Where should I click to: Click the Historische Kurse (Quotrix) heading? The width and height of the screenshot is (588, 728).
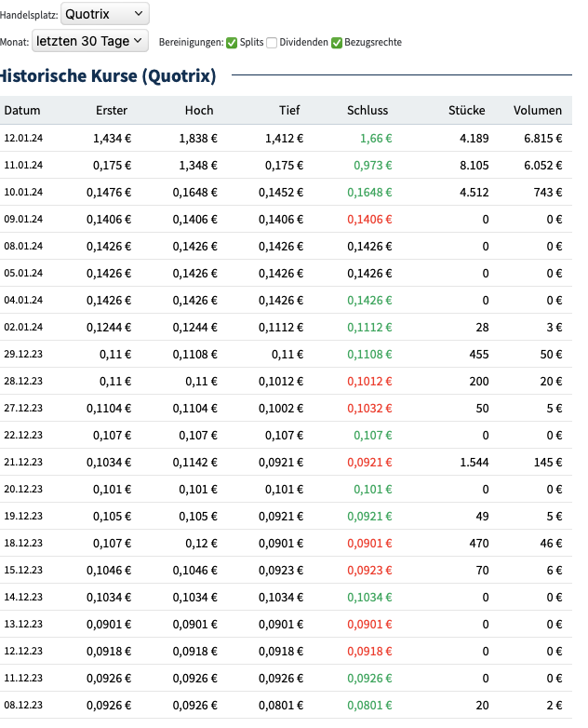point(108,75)
